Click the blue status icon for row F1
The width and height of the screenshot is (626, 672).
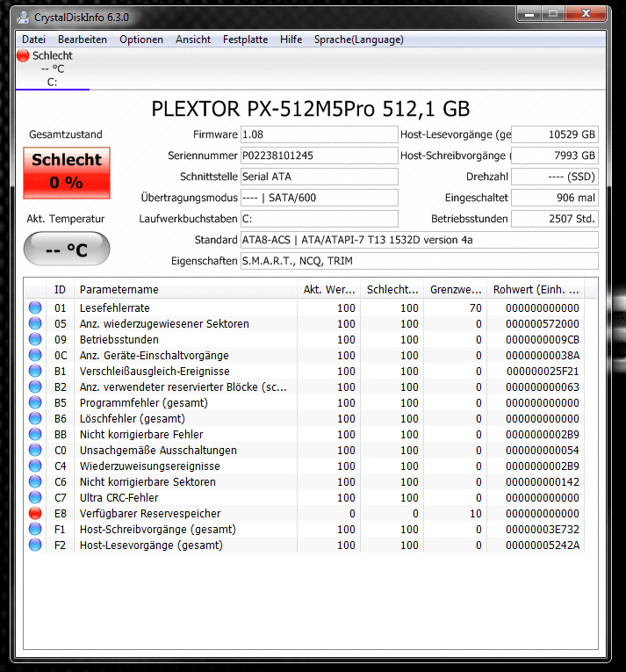(35, 530)
